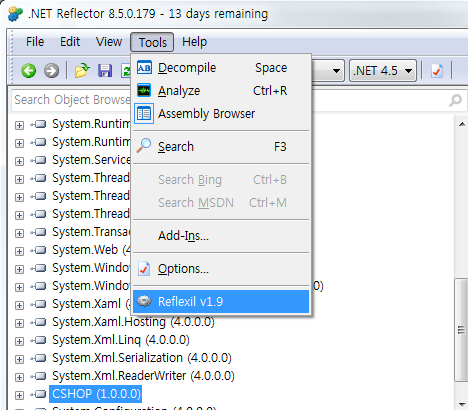
Task: Click the gray Forward navigation arrow
Action: [51, 71]
